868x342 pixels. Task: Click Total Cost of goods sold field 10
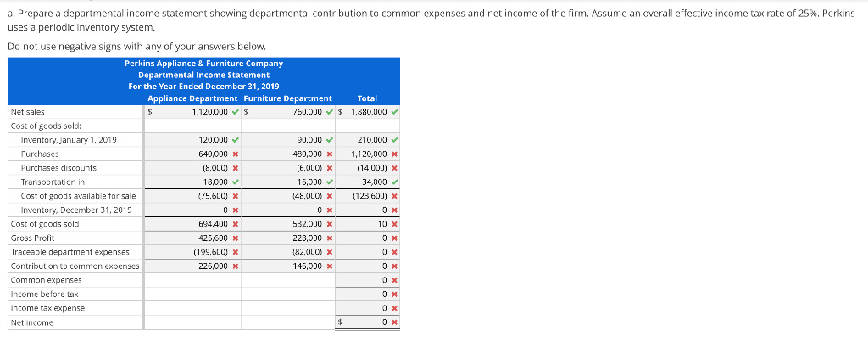click(x=367, y=224)
